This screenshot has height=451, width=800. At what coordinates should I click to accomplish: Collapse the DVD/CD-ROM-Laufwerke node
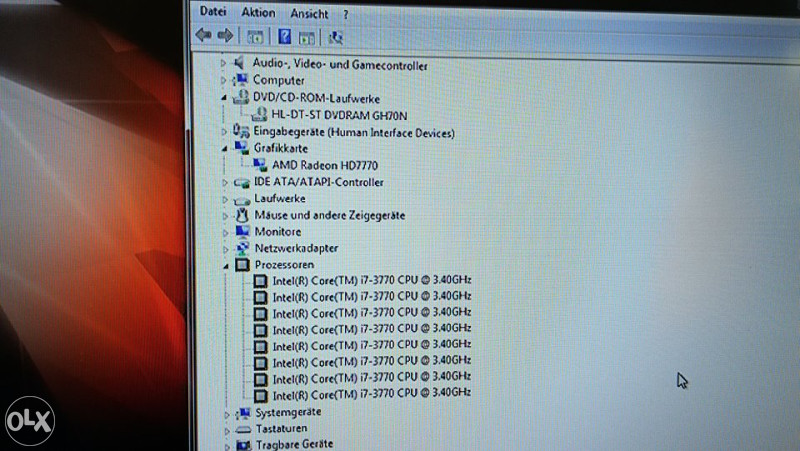click(223, 97)
